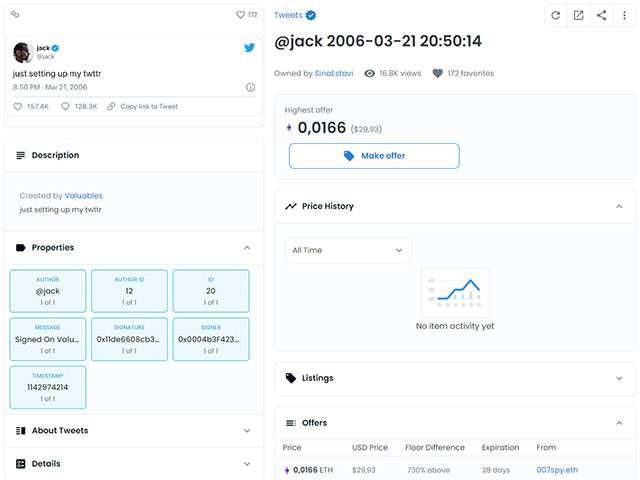Select the SIGNER 0x0004b3F423... property tile
Viewport: 640px width, 480px height.
[x=211, y=339]
